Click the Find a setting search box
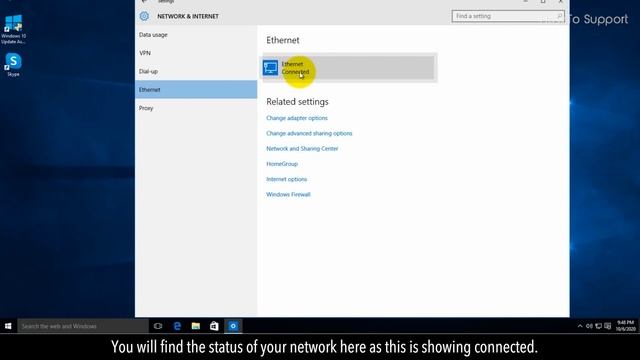This screenshot has width=640, height=360. [x=508, y=16]
